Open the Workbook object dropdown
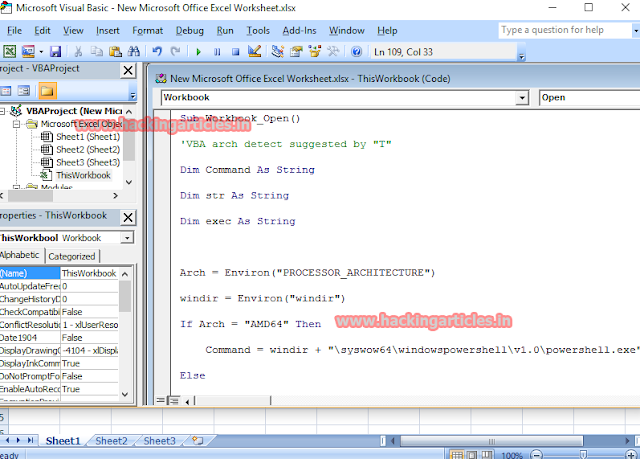The width and height of the screenshot is (640, 459). click(x=522, y=98)
